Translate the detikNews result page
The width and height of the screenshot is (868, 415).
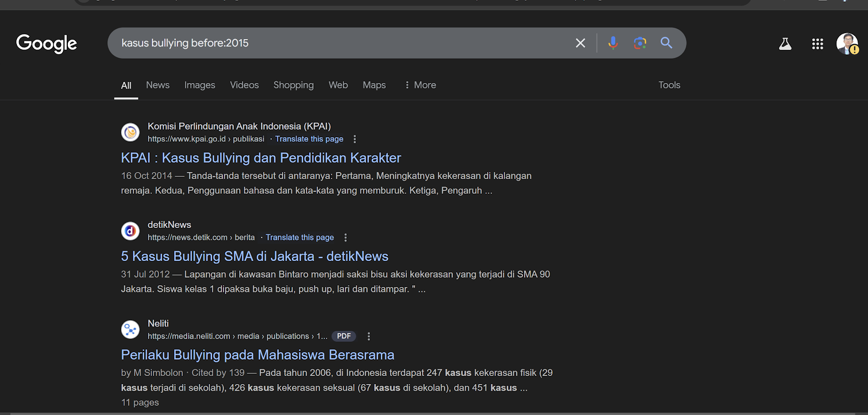tap(299, 238)
